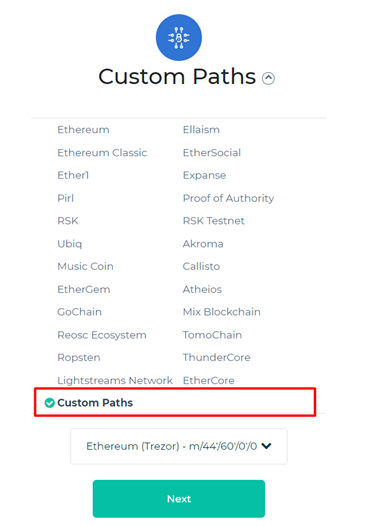Click the green Next button
Viewport: 369px width, 526px height.
tap(179, 499)
